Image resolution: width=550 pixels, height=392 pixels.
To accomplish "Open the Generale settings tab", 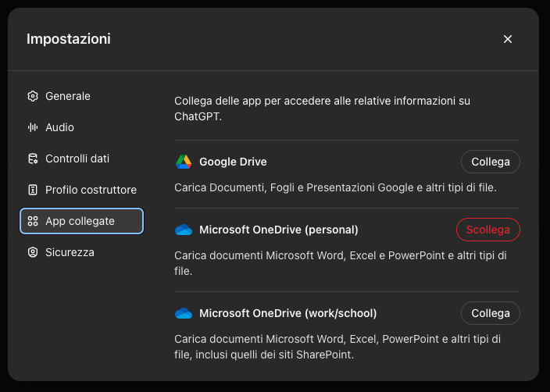I will pos(81,96).
